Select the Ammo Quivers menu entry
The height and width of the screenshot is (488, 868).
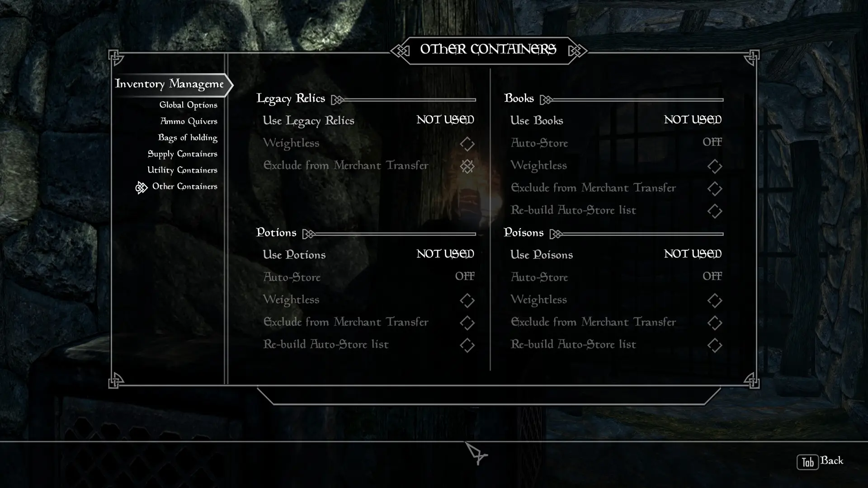pyautogui.click(x=189, y=121)
